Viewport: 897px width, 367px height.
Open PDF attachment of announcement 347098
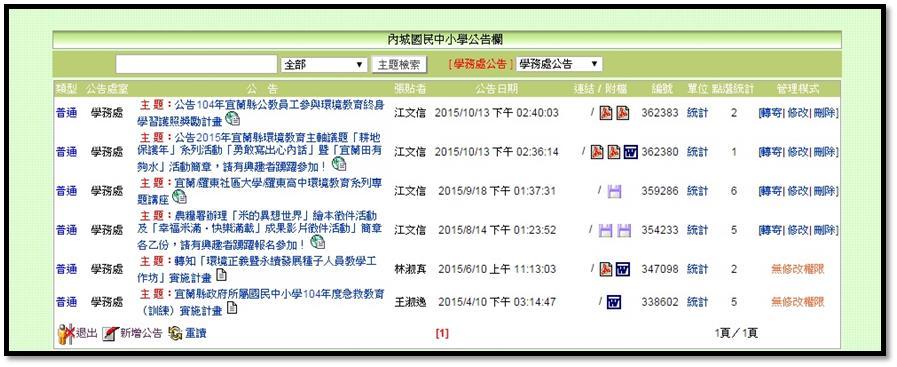(x=606, y=269)
